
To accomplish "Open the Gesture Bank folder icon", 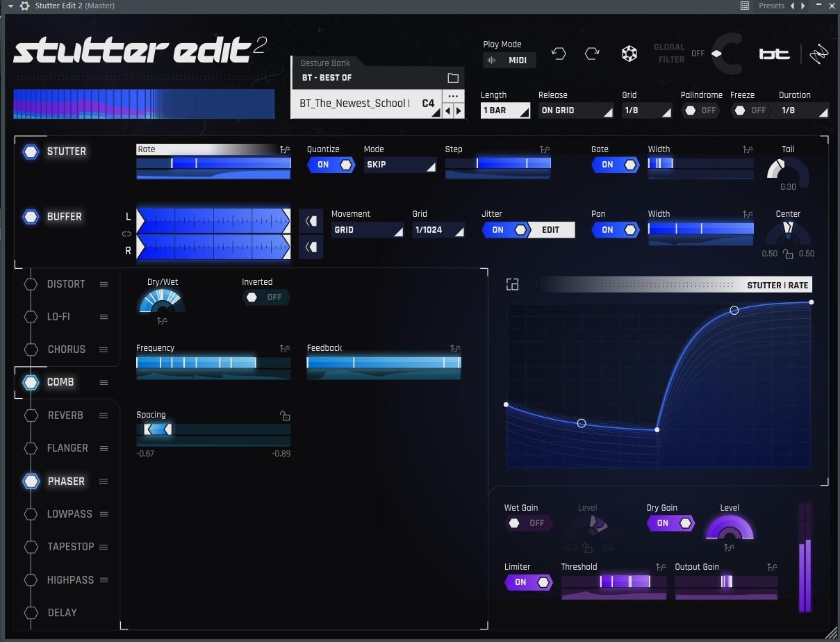I will 453,78.
